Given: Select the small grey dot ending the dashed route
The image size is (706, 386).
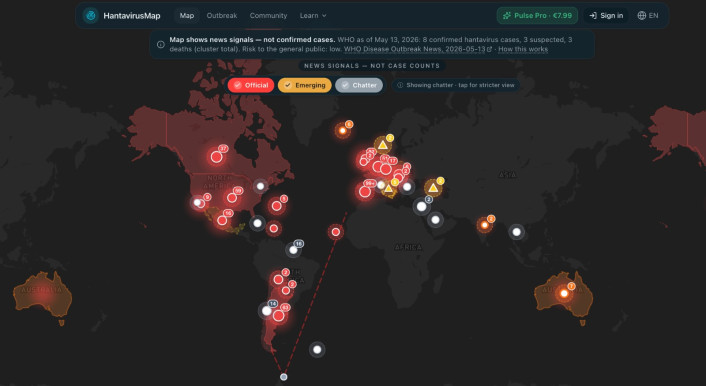Looking at the screenshot, I should (x=283, y=377).
